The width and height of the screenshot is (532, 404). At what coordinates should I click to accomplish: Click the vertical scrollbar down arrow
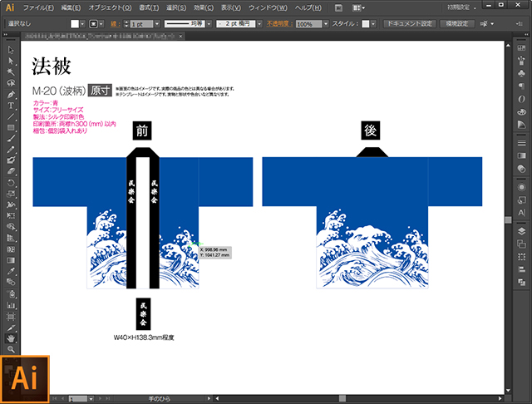508,391
